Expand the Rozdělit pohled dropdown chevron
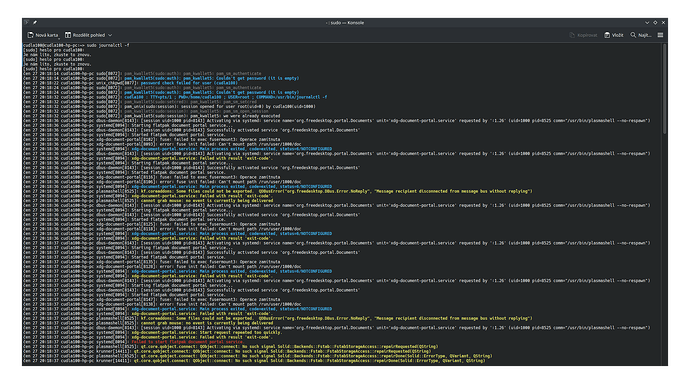 pos(110,35)
